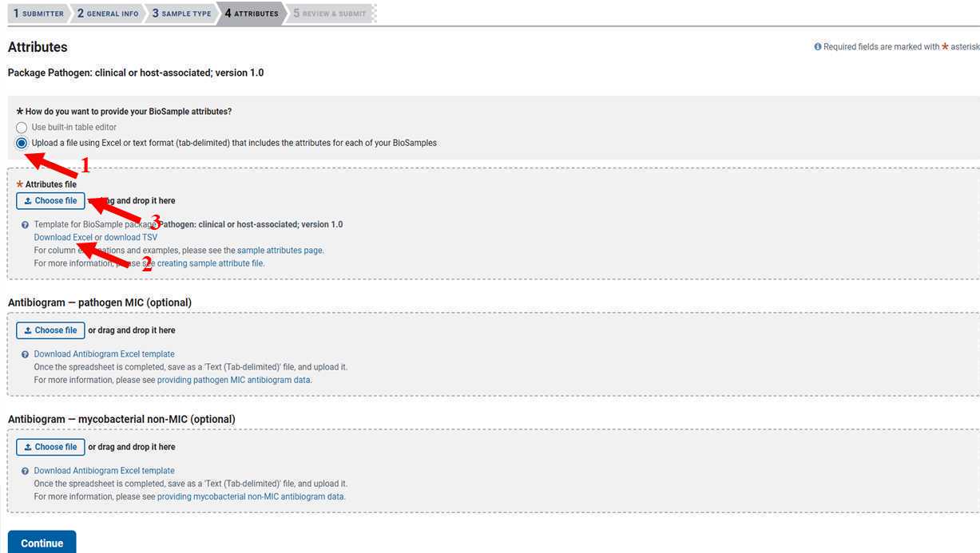Click help icon next to mycobacterial template link

tap(25, 472)
